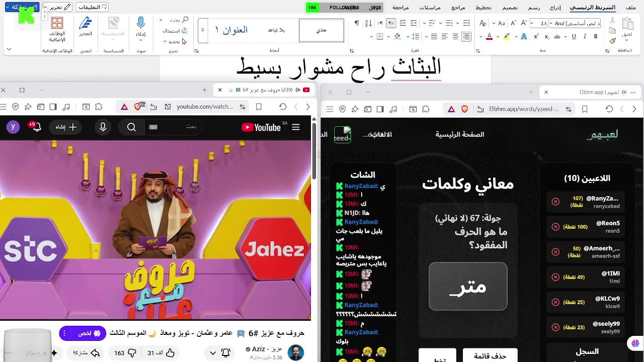This screenshot has width=644, height=362.
Task: Click Create (إنشاء) button on YouTube
Action: pos(66,127)
